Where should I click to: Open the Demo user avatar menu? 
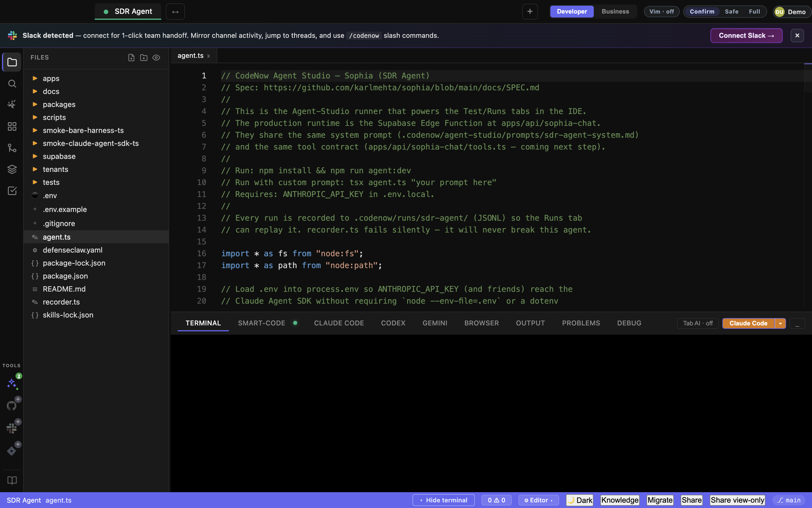792,12
